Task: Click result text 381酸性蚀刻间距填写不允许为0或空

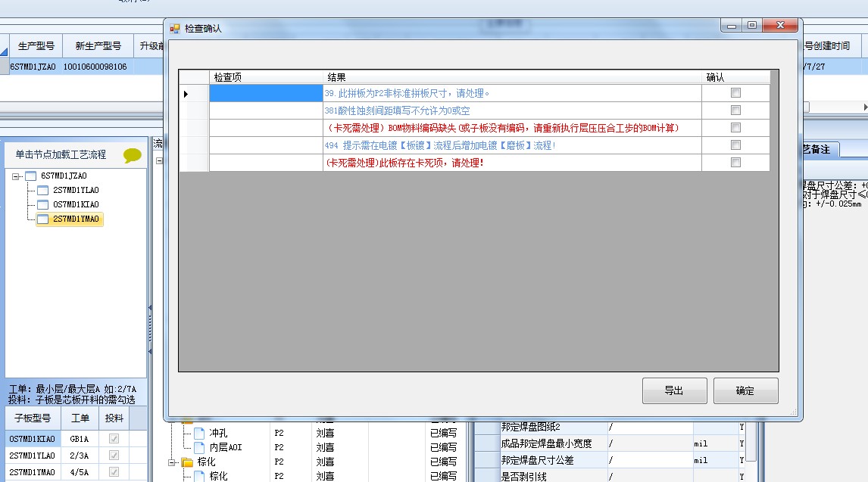Action: pyautogui.click(x=397, y=110)
